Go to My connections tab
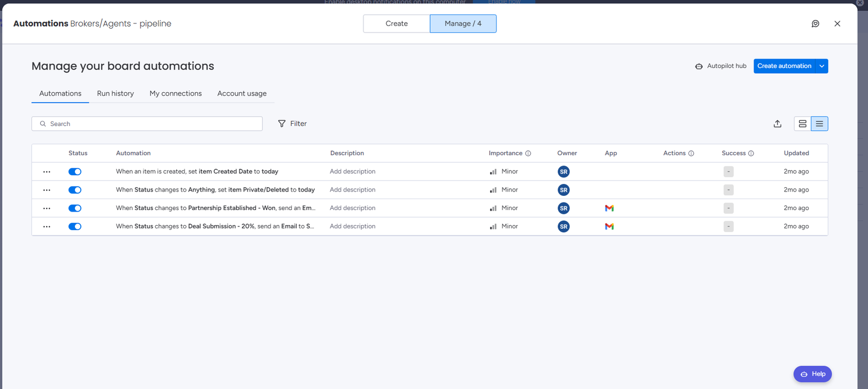 tap(176, 93)
